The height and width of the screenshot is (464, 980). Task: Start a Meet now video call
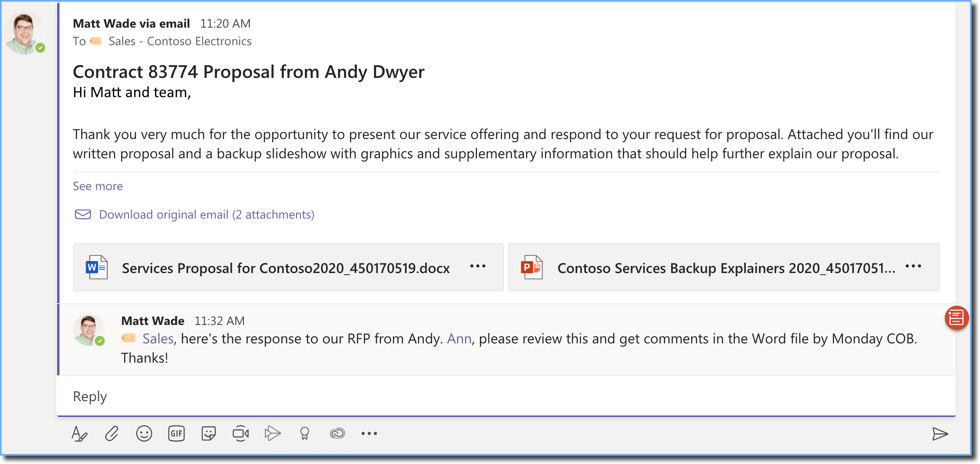241,434
